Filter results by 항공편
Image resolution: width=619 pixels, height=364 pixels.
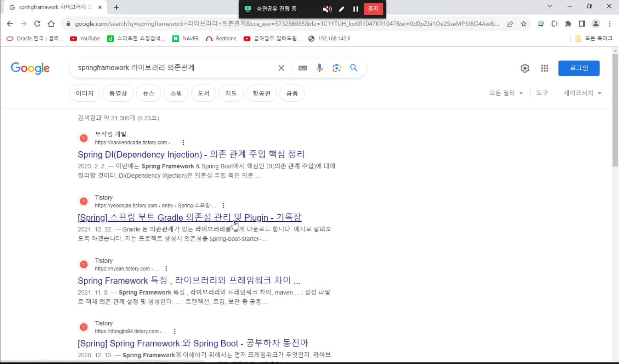(262, 93)
